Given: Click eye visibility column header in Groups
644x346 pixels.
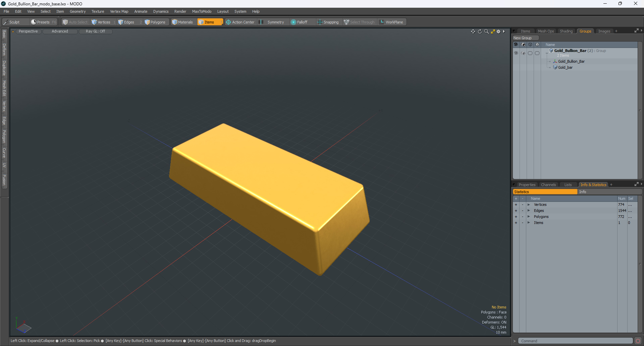Looking at the screenshot, I should 516,44.
